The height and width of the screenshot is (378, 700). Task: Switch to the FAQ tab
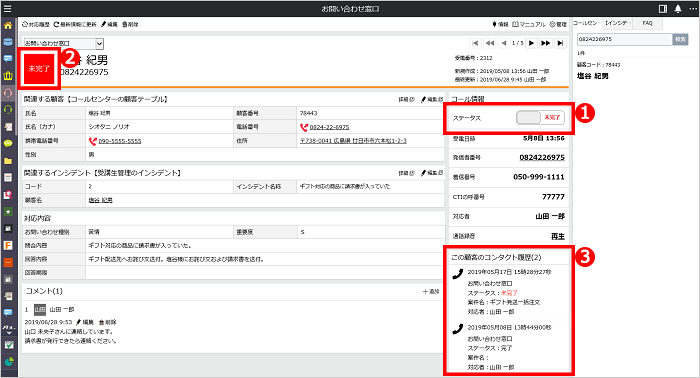(647, 23)
